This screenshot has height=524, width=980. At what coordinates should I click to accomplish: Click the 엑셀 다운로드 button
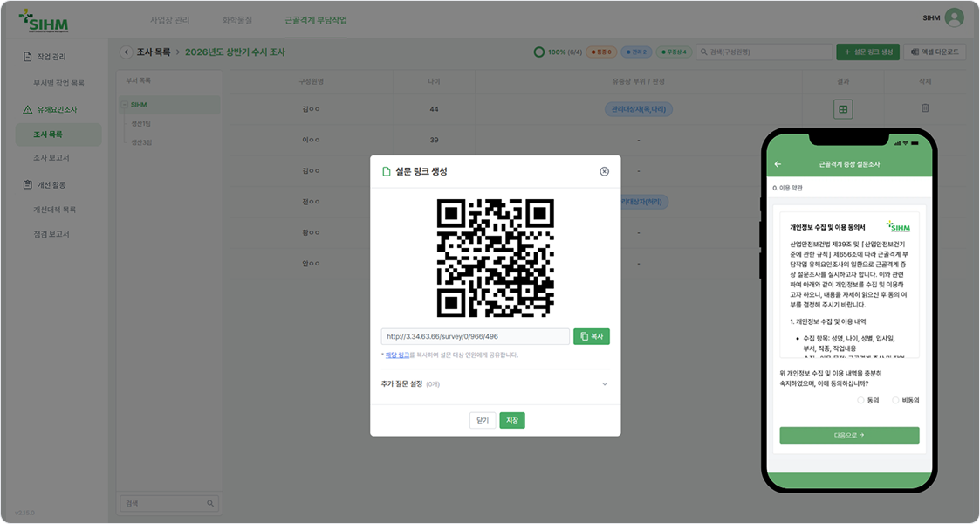pyautogui.click(x=935, y=52)
